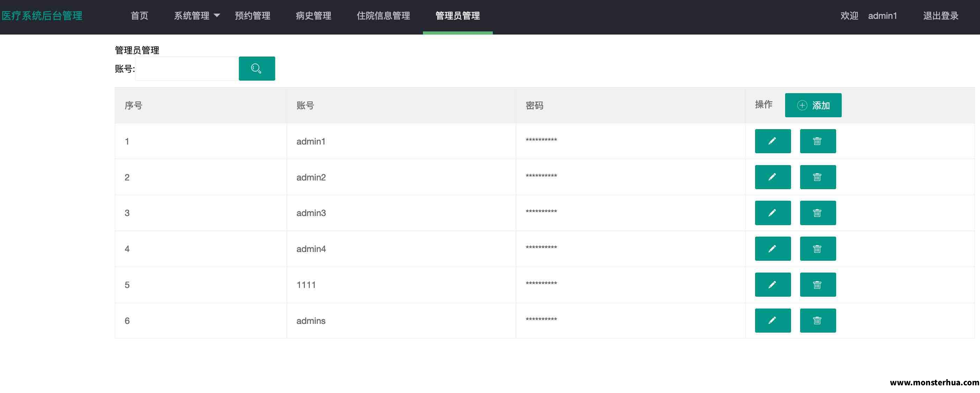Delete the account named 1111

point(818,285)
